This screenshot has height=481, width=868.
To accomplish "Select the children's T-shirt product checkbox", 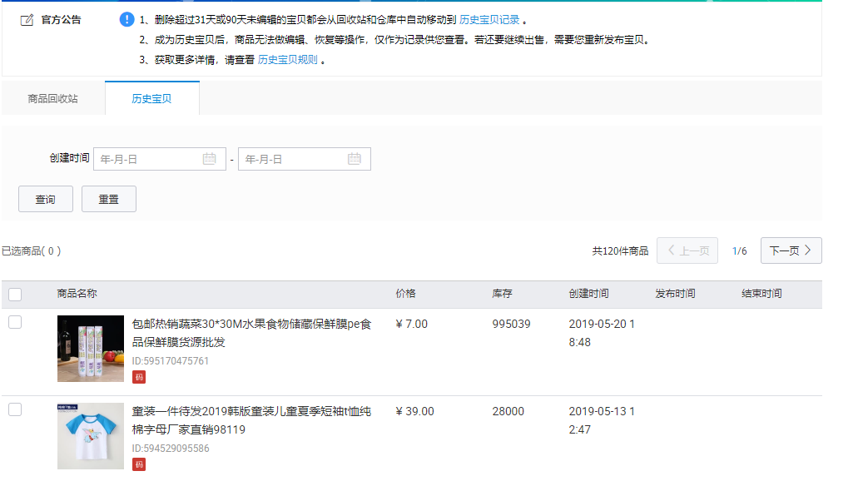I will point(15,409).
